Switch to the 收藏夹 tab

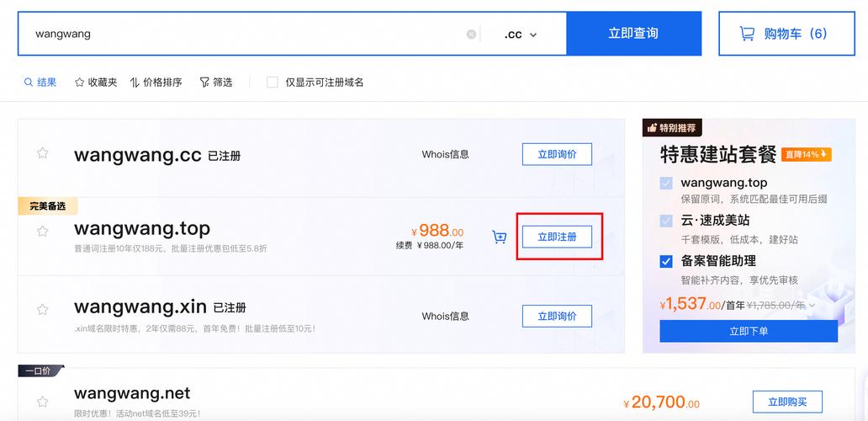click(96, 83)
